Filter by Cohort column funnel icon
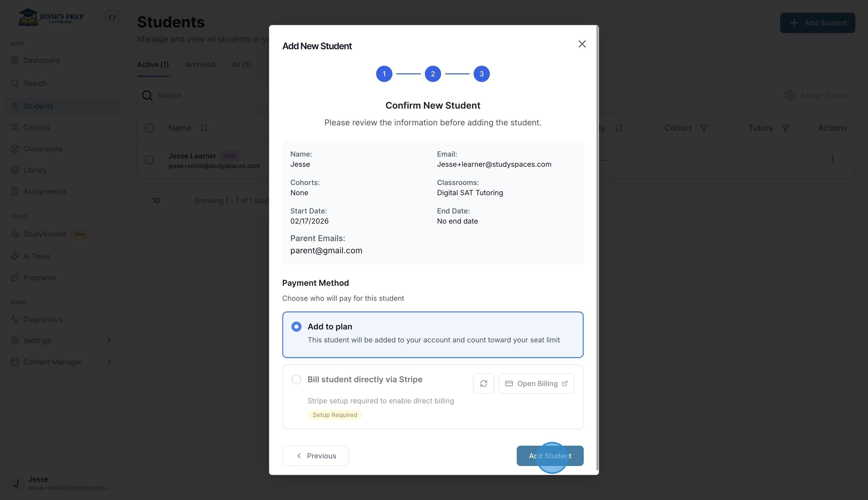This screenshot has height=500, width=868. click(x=704, y=128)
